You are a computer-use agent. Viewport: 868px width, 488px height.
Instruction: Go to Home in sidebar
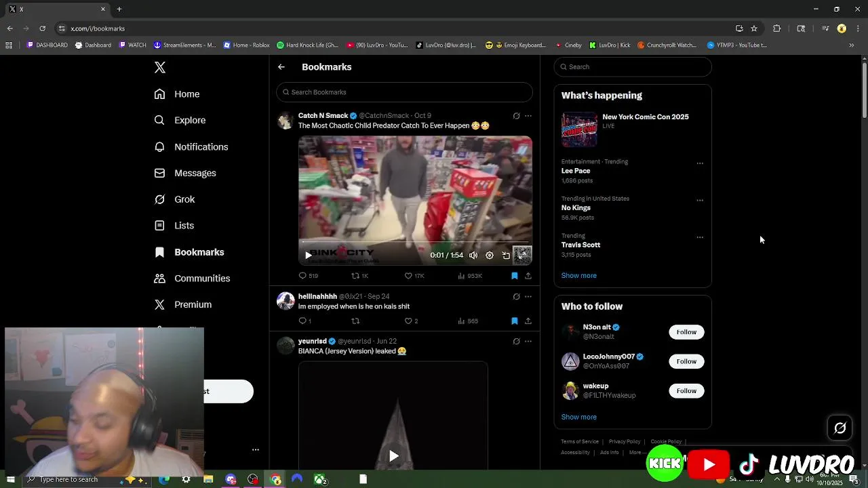click(x=177, y=94)
